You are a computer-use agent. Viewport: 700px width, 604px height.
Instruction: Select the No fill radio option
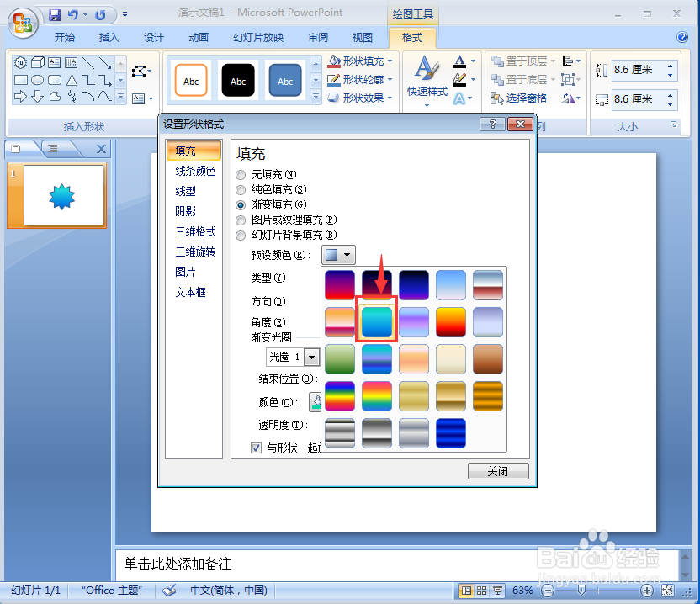click(241, 174)
